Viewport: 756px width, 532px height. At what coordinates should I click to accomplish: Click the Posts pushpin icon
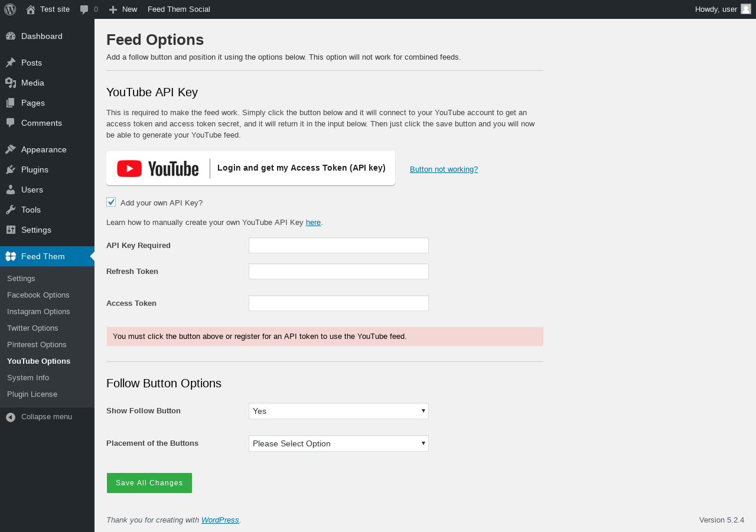coord(11,63)
